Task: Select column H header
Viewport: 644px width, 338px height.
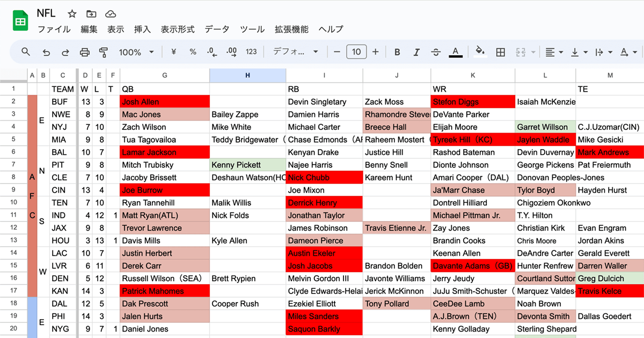Action: pos(247,76)
